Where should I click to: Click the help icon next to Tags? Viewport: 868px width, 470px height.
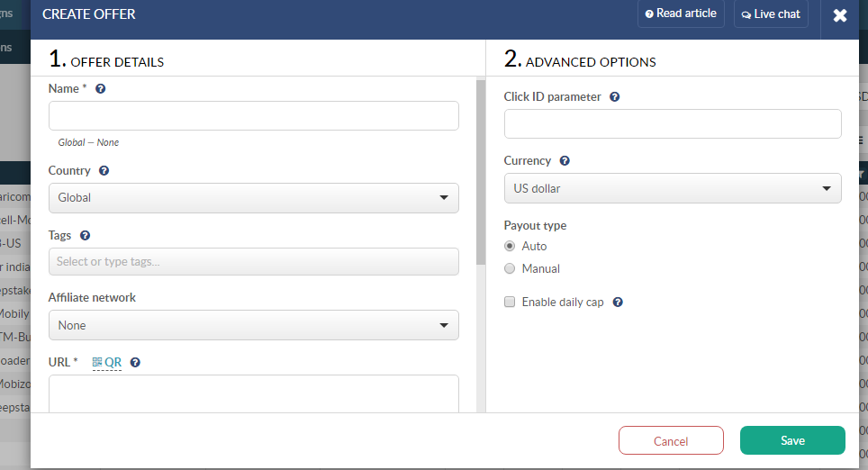tap(86, 236)
